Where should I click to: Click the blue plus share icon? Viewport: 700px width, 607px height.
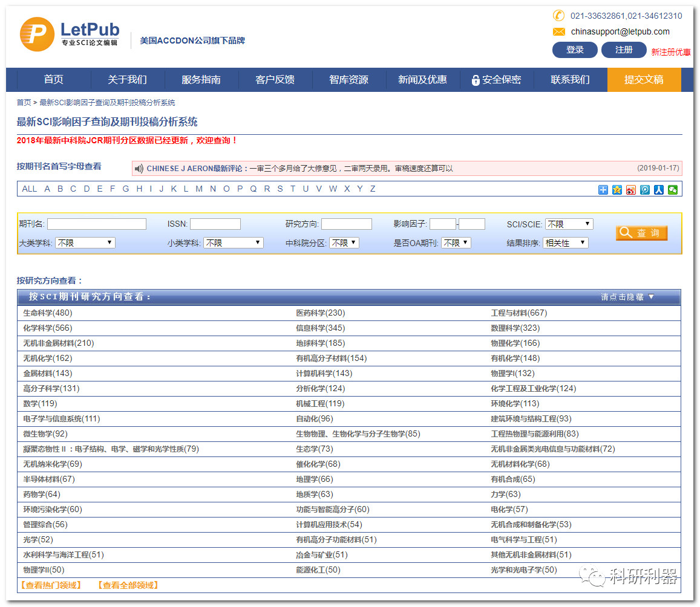[603, 190]
